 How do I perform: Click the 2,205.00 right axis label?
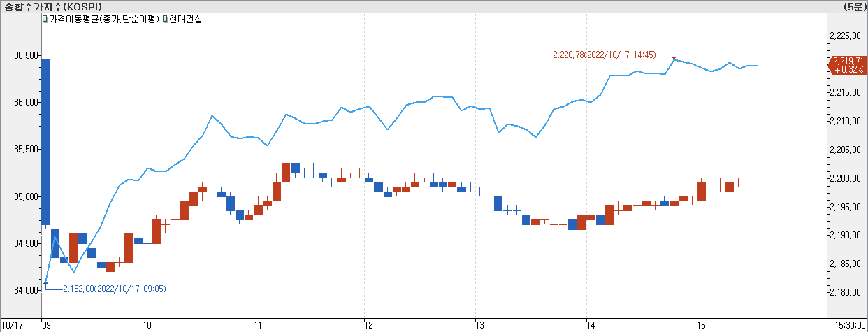coord(845,150)
